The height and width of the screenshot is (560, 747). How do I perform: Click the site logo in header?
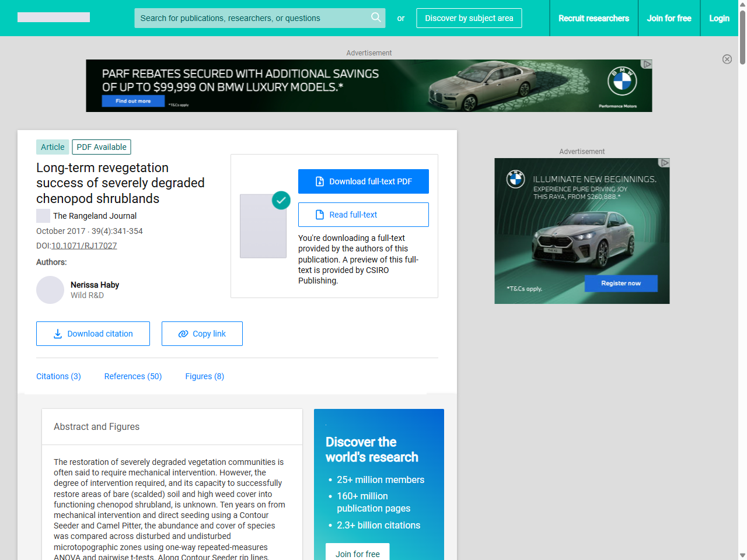point(54,17)
